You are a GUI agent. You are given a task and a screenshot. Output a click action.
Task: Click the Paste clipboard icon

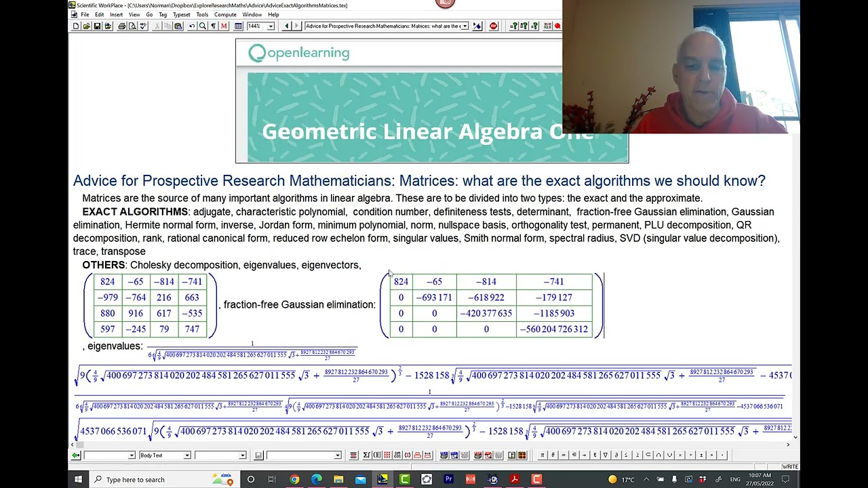click(178, 26)
